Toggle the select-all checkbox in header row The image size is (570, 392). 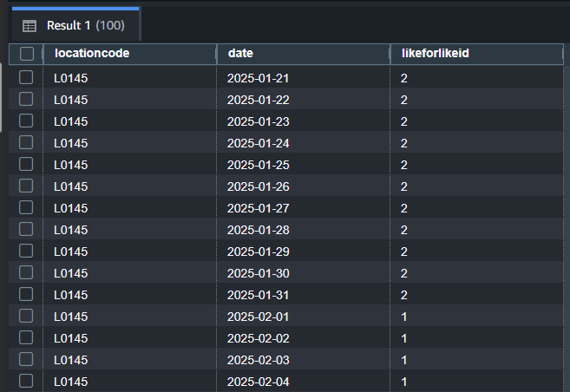27,54
